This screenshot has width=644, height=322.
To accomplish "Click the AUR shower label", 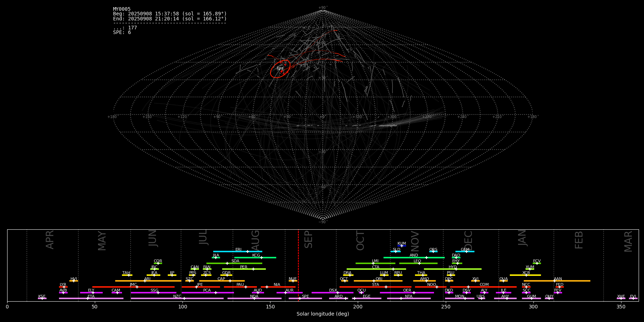I will [x=289, y=291].
